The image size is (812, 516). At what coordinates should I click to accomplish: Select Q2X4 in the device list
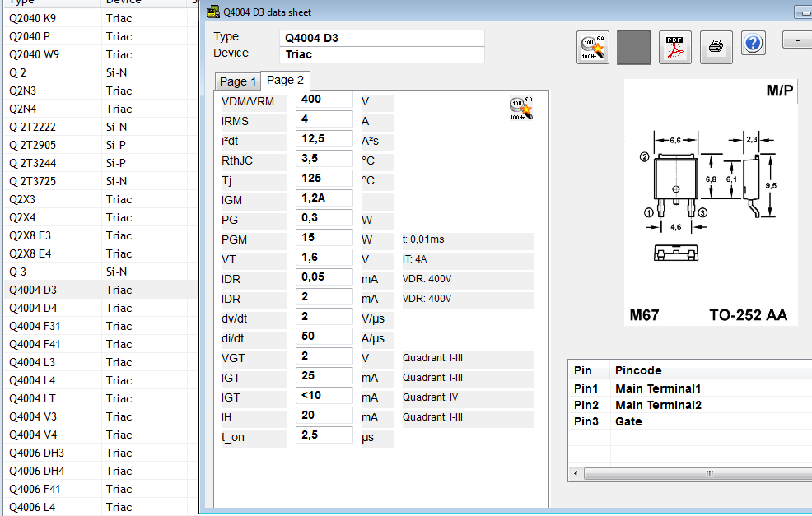click(100, 217)
